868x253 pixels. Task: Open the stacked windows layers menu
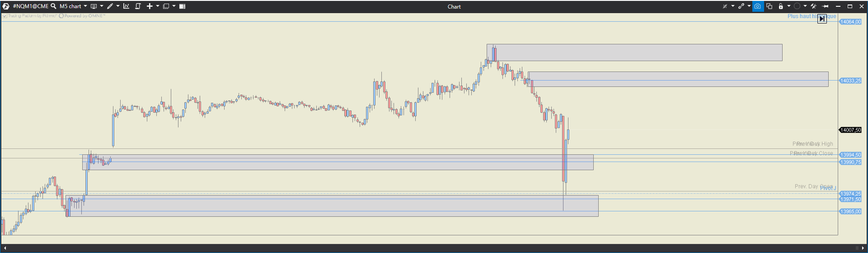(x=166, y=6)
